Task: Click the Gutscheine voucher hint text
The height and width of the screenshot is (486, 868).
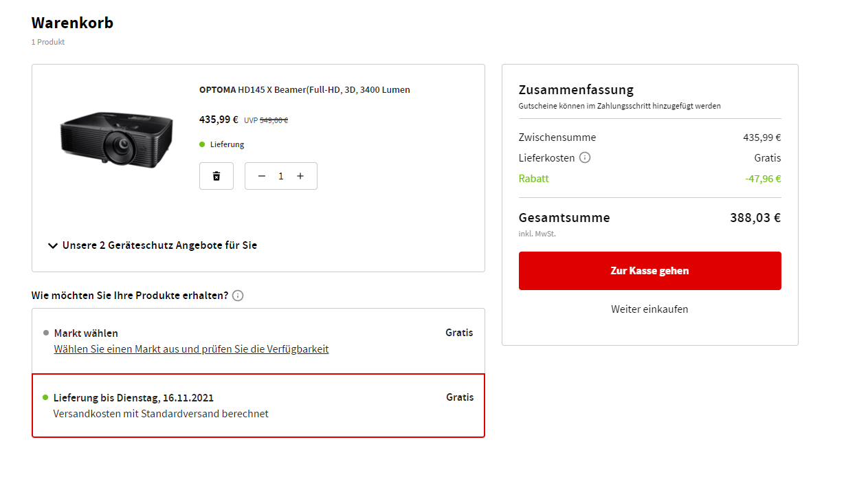Action: pos(620,106)
